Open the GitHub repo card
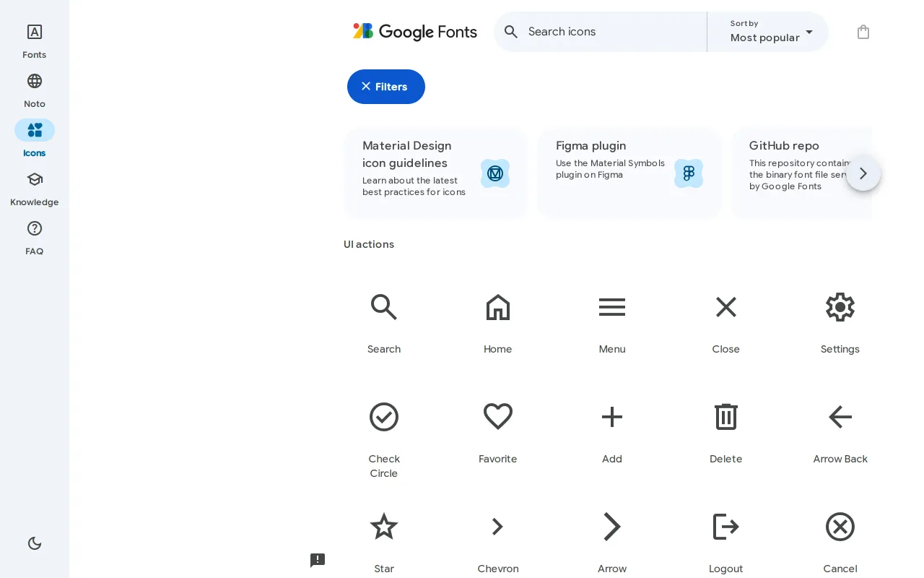The height and width of the screenshot is (578, 924). 802,173
